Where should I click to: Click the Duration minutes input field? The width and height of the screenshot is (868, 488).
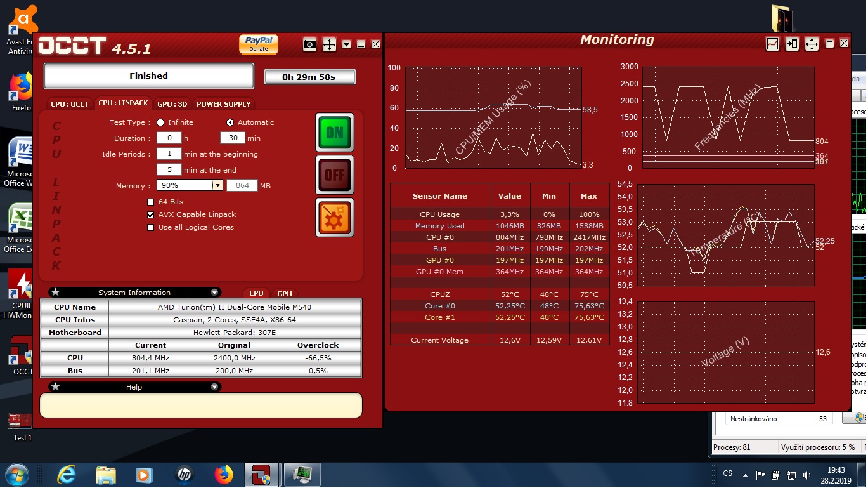(x=233, y=138)
